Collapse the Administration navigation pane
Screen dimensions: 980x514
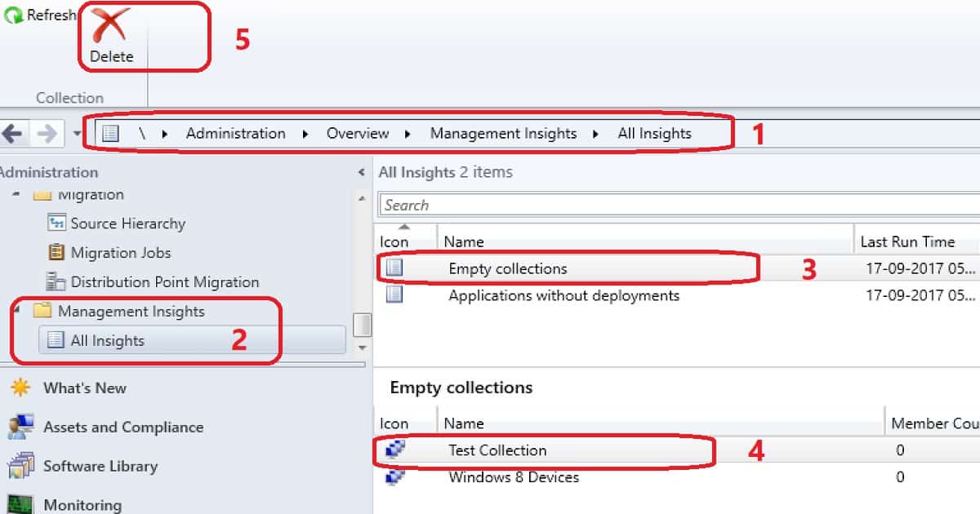[x=361, y=172]
